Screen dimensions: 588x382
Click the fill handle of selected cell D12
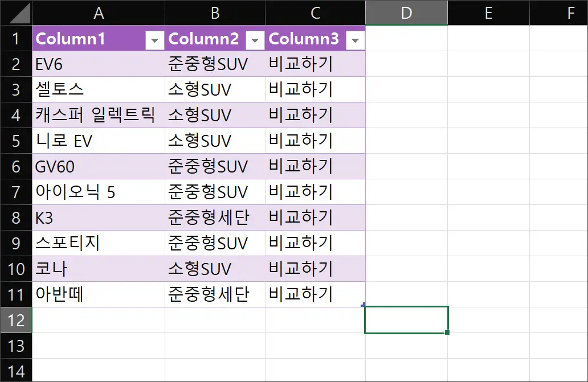click(447, 332)
